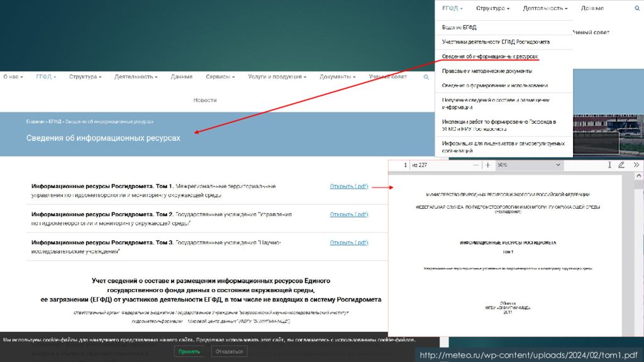Viewport: 644px width, 362px height.
Task: Click Данные in the top-right dropdown panel header
Action: (x=592, y=8)
